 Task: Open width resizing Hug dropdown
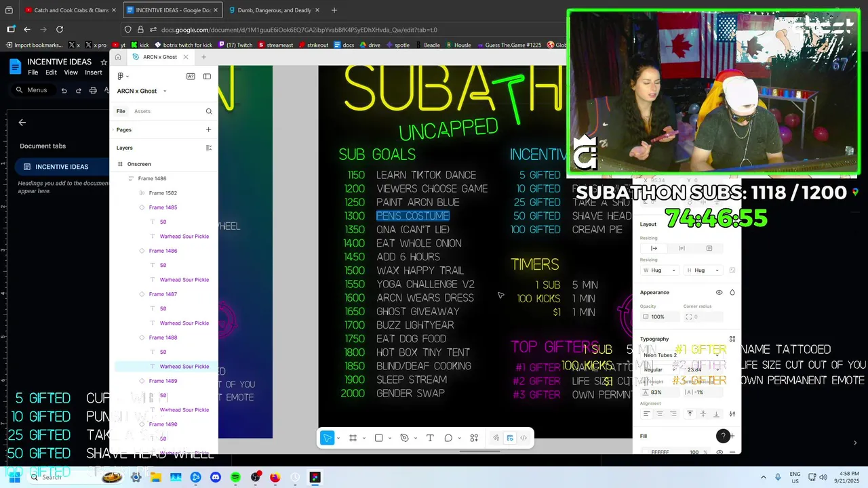(x=660, y=270)
